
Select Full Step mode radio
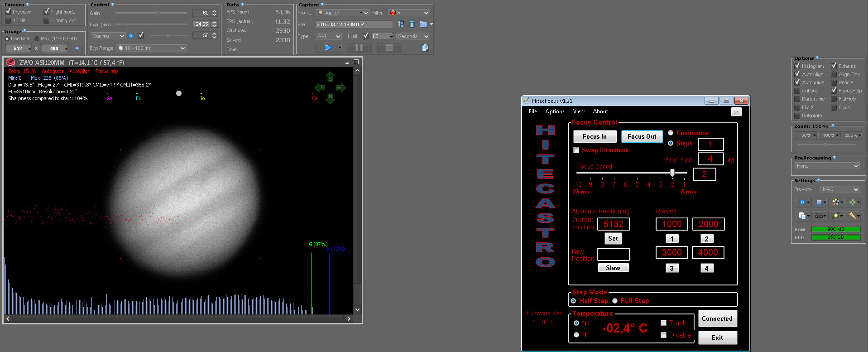[x=615, y=301]
